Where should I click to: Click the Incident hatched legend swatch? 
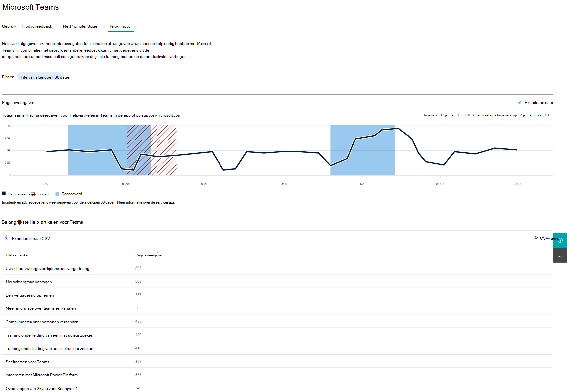coord(33,194)
